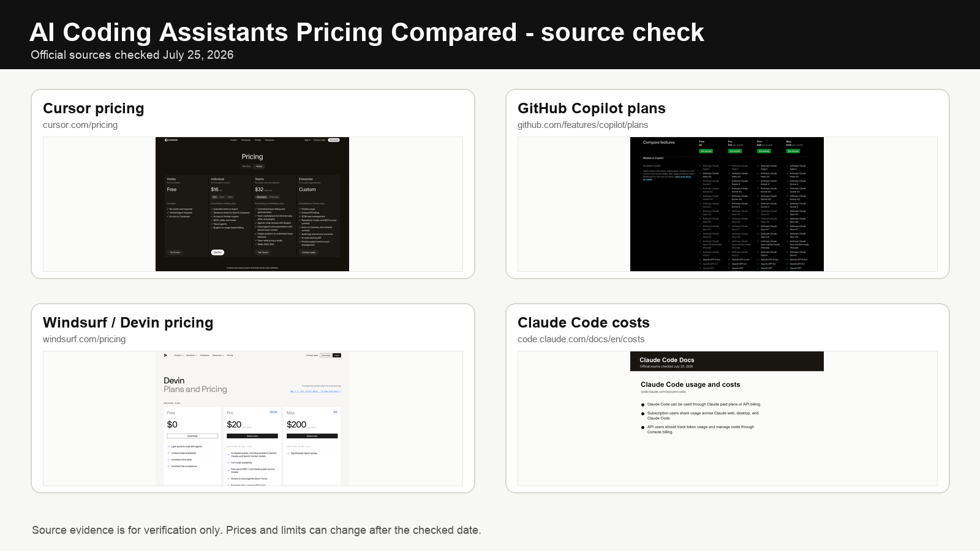Click the 'Devin' heading in Windsurf thumbnail

pyautogui.click(x=174, y=380)
